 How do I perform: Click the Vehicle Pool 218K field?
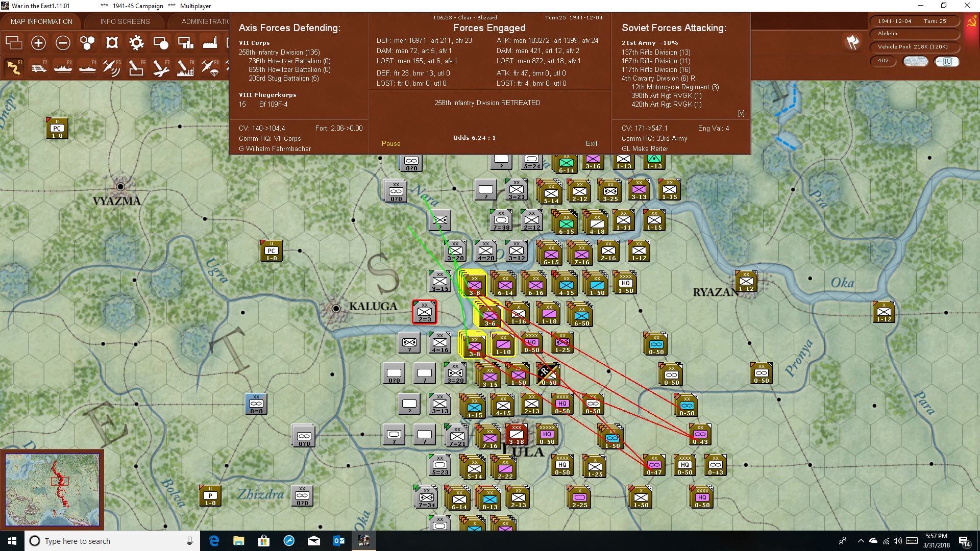[x=914, y=47]
